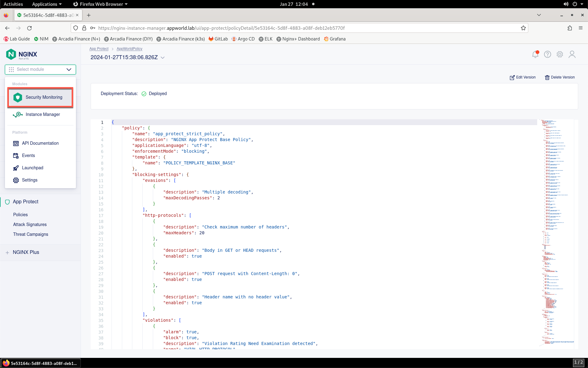The height and width of the screenshot is (368, 588).
Task: Open Nginx+ Dashboard bookmark
Action: [x=298, y=39]
